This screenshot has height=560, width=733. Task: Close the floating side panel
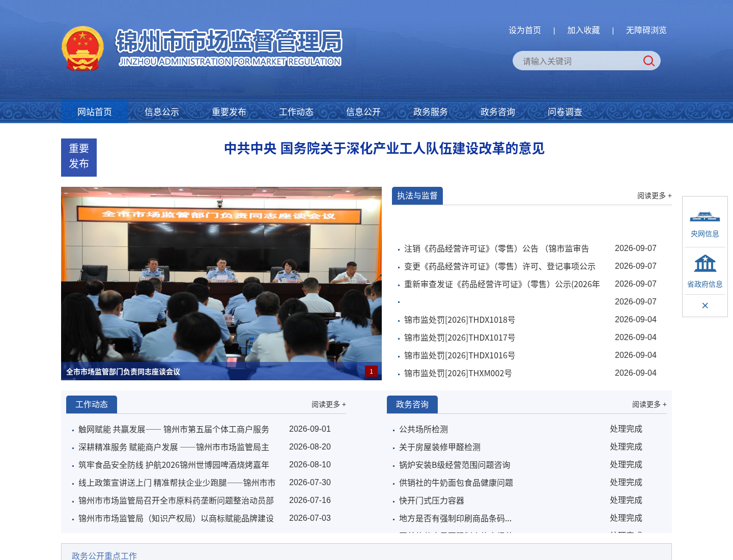(705, 305)
